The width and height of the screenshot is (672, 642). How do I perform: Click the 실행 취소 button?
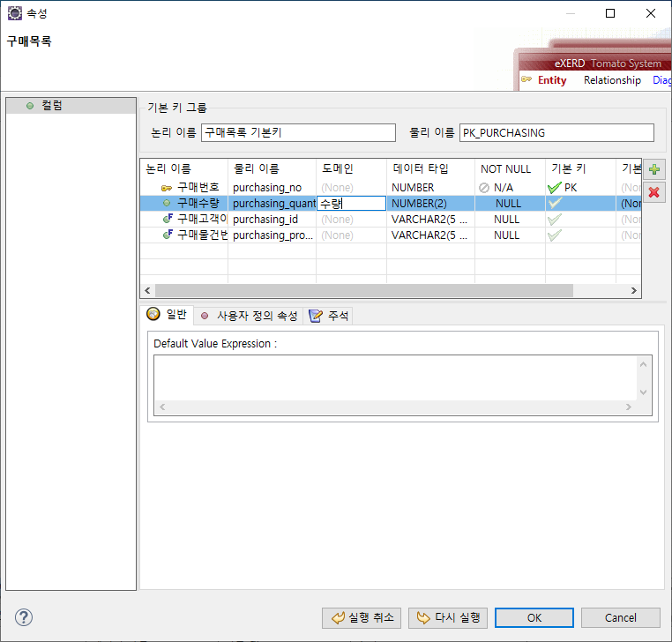click(362, 617)
